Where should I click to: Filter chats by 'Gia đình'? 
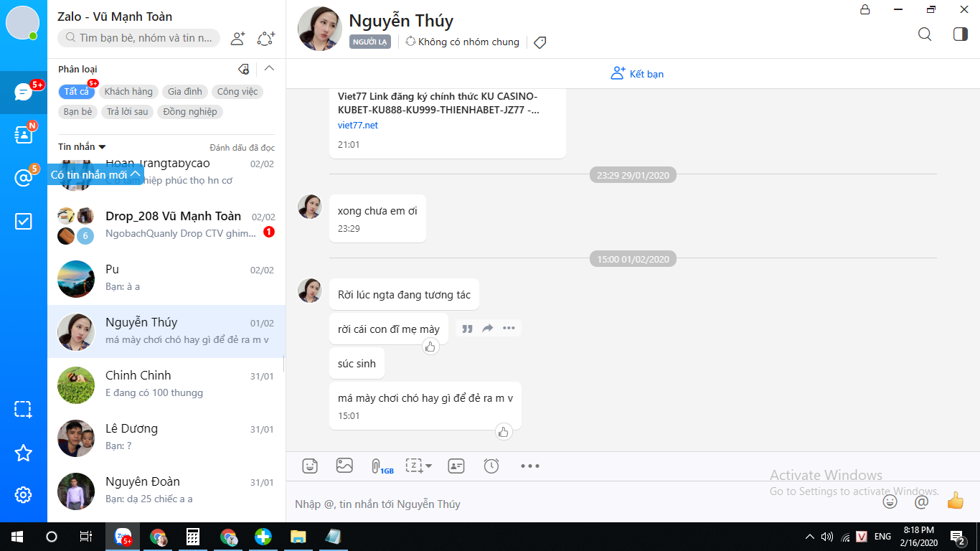coord(185,92)
